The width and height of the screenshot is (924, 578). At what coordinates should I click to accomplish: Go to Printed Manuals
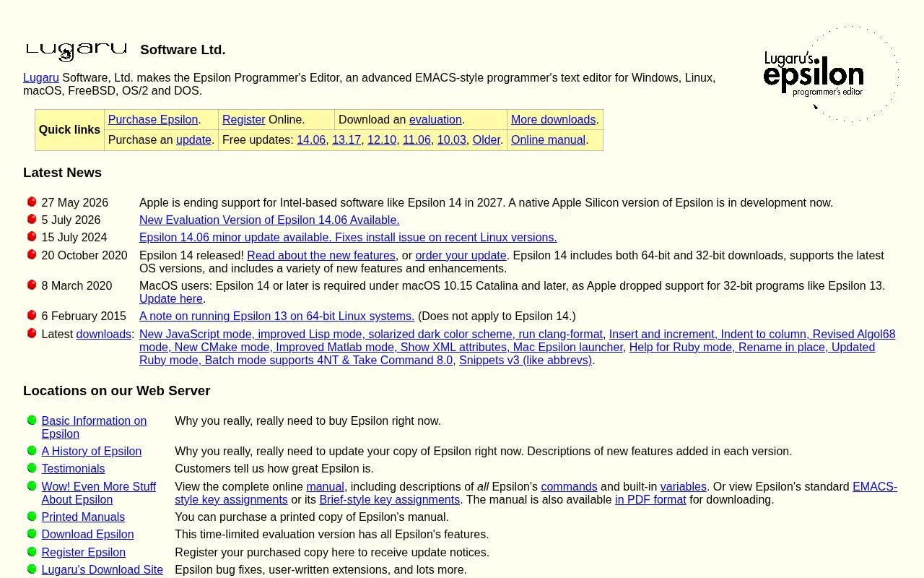(x=83, y=517)
